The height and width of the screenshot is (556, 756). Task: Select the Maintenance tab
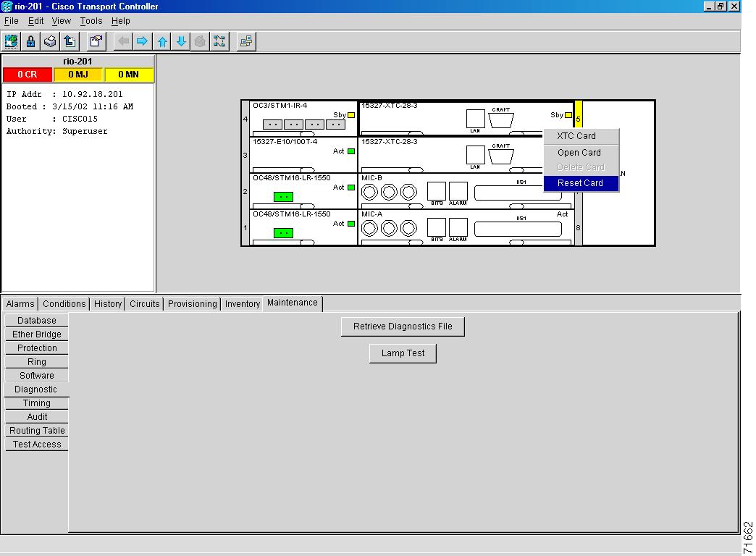pos(293,303)
